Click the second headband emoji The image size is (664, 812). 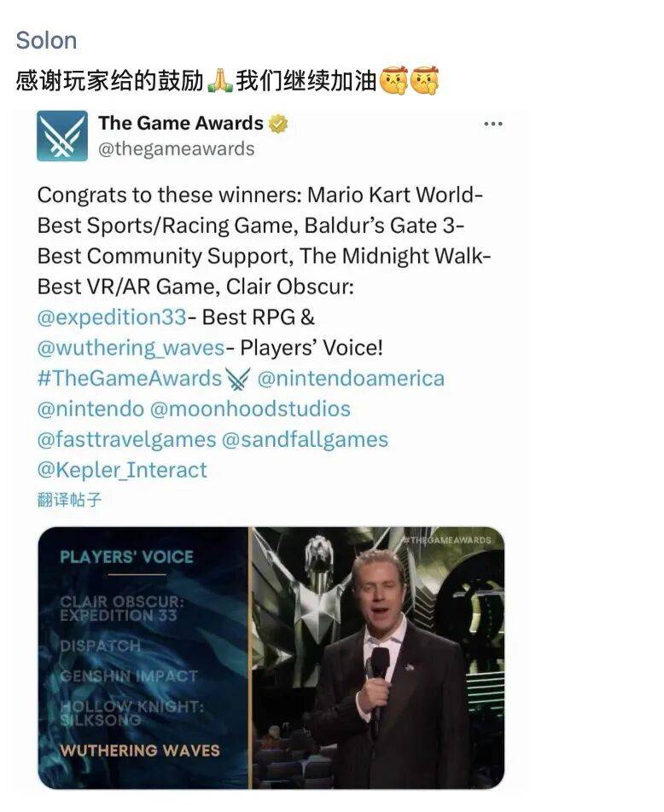pos(424,81)
